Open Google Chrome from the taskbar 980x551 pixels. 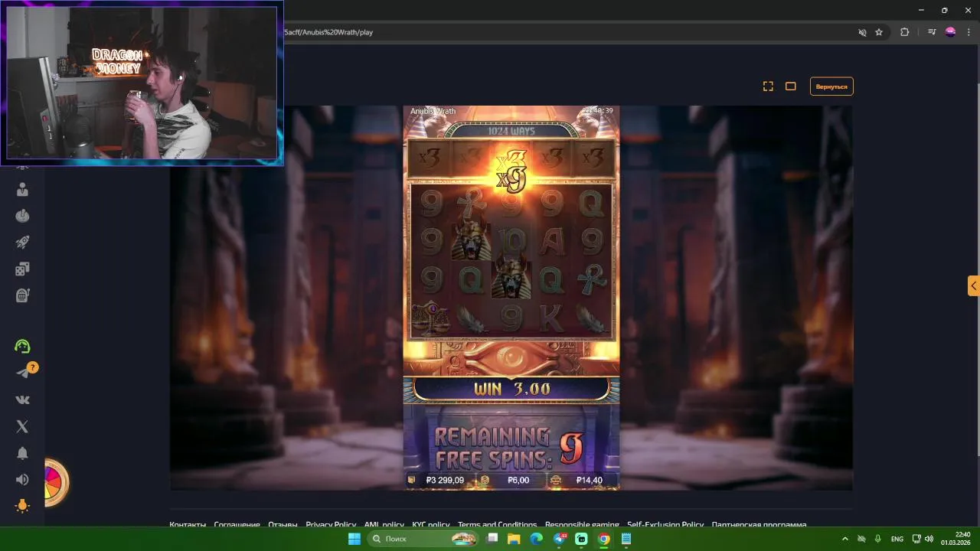coord(603,539)
